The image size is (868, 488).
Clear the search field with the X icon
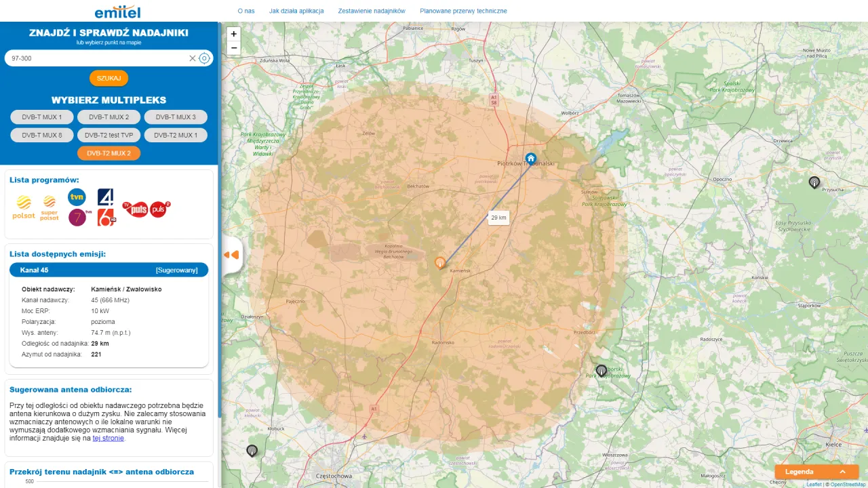pyautogui.click(x=193, y=58)
